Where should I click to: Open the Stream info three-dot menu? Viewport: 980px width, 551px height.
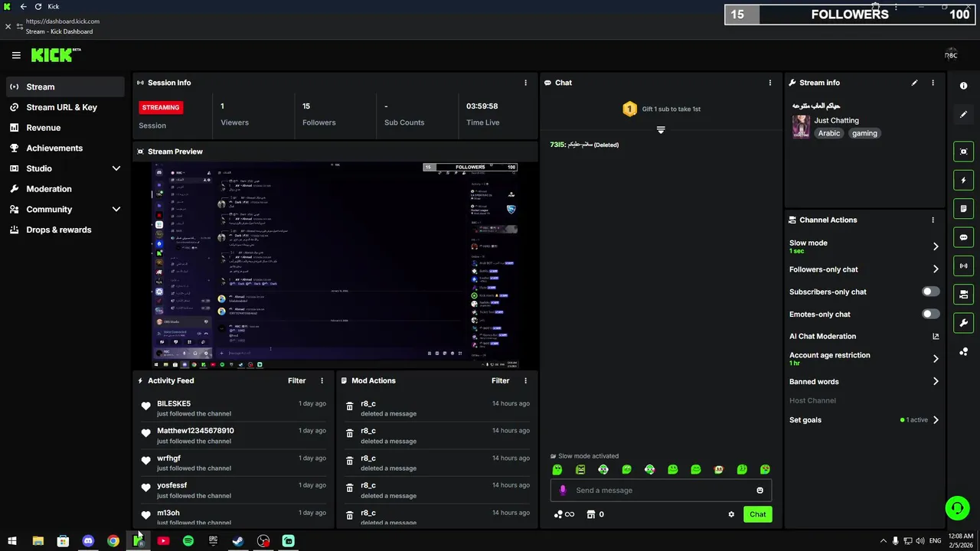[x=933, y=83]
